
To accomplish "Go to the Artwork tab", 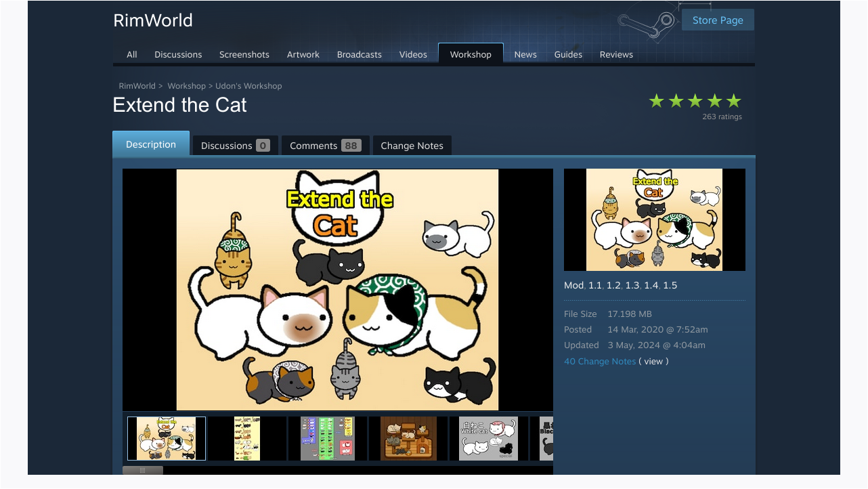I will (x=303, y=54).
